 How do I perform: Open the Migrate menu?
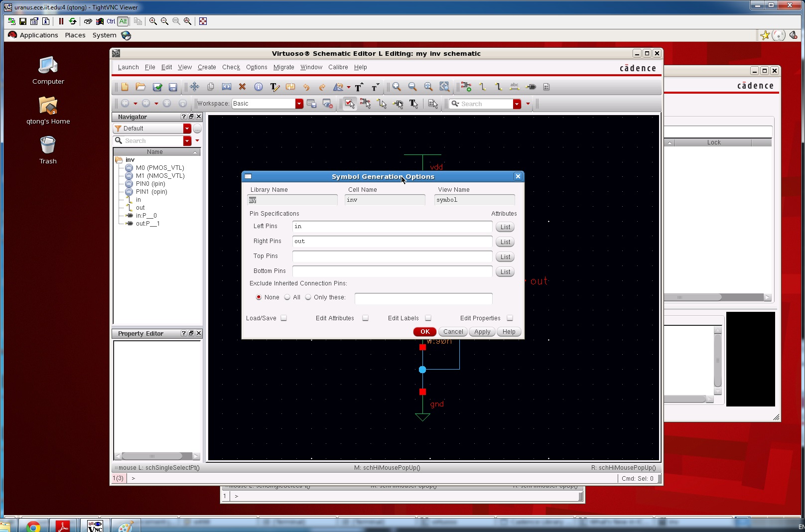(283, 67)
